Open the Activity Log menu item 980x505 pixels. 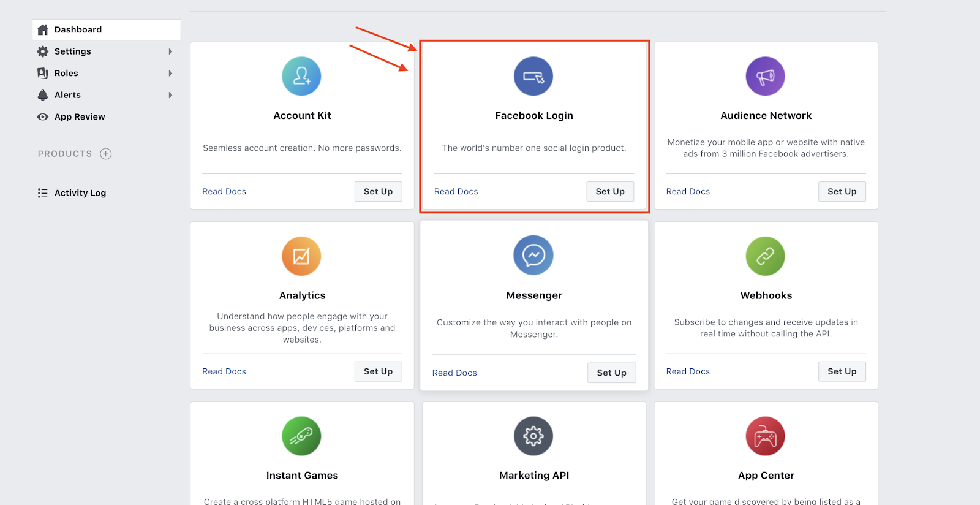click(107, 193)
